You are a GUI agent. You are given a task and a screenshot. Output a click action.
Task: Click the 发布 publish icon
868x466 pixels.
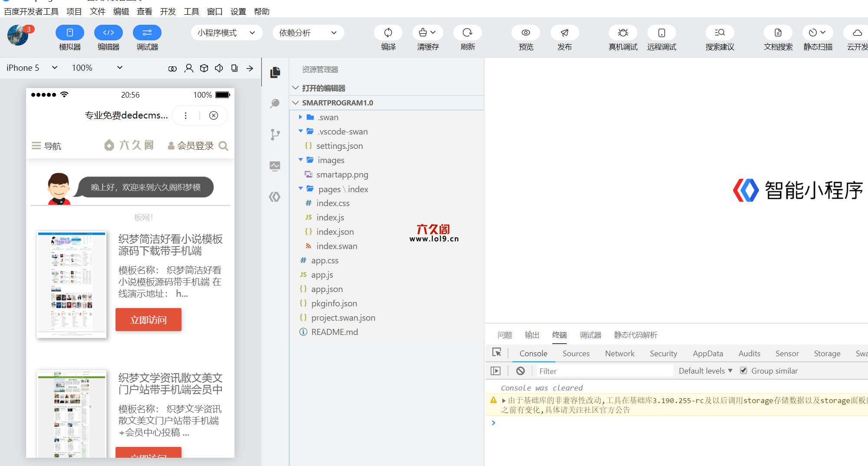564,33
